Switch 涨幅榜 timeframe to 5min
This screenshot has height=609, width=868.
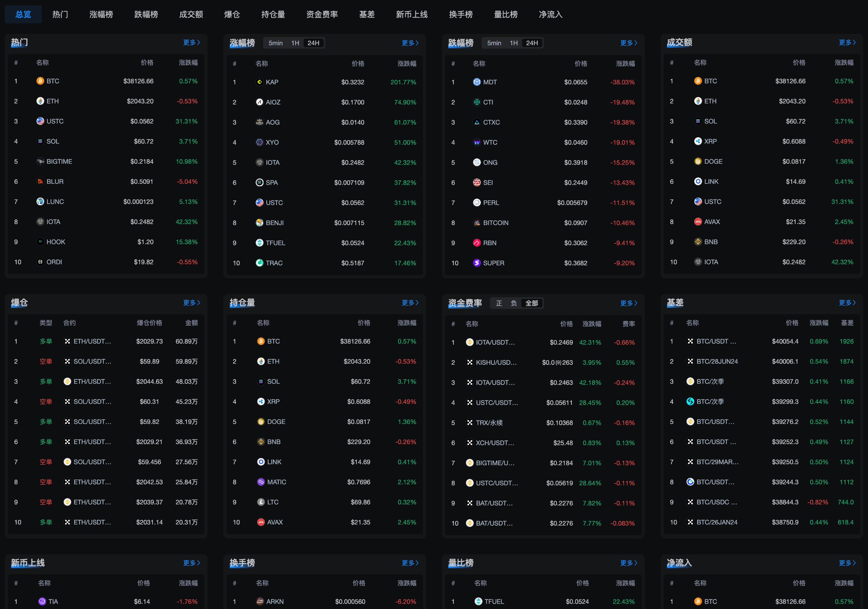[x=275, y=43]
